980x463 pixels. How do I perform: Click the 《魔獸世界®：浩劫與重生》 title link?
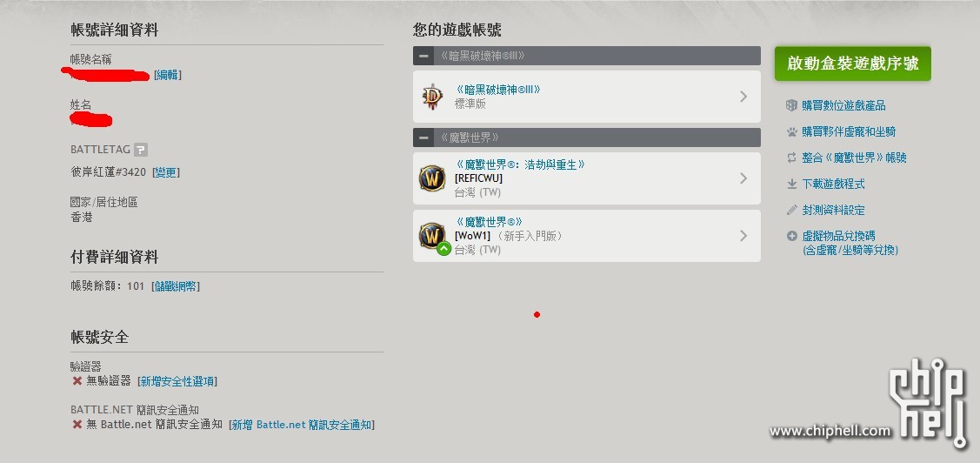point(520,164)
